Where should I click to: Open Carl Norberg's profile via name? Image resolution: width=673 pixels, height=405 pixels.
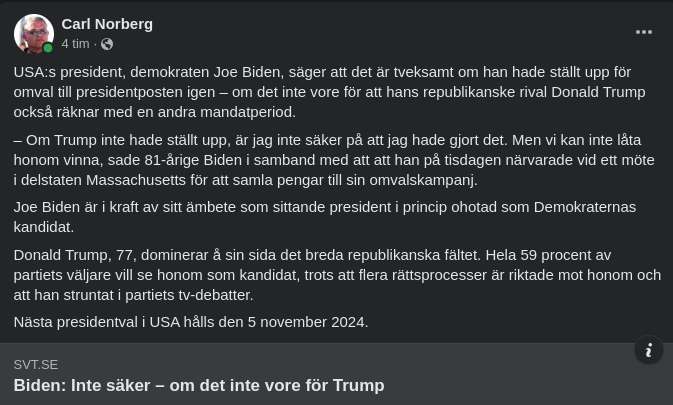(107, 23)
